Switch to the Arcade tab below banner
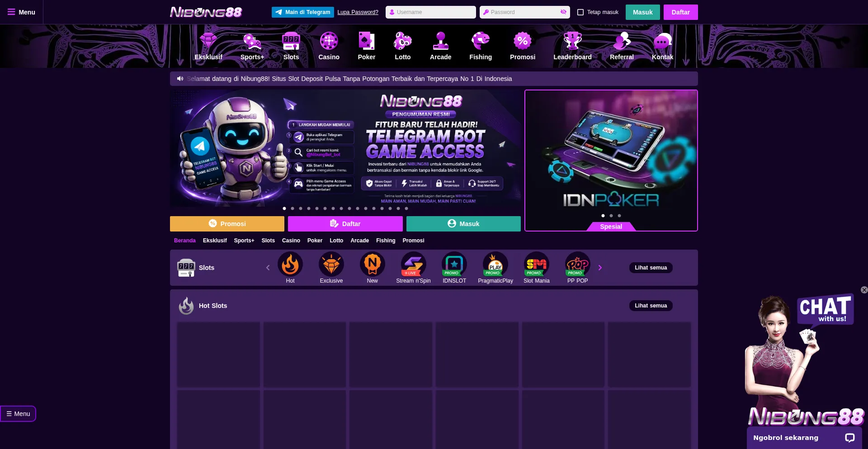 pos(360,241)
